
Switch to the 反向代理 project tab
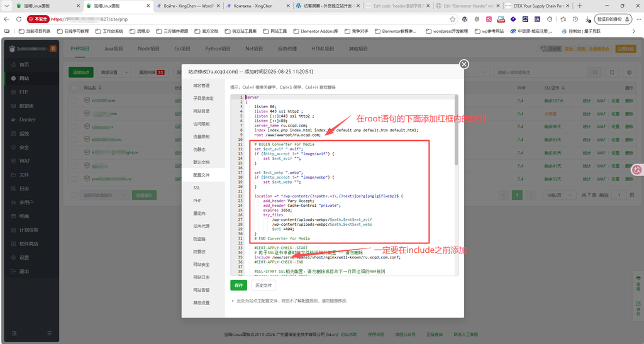(287, 48)
